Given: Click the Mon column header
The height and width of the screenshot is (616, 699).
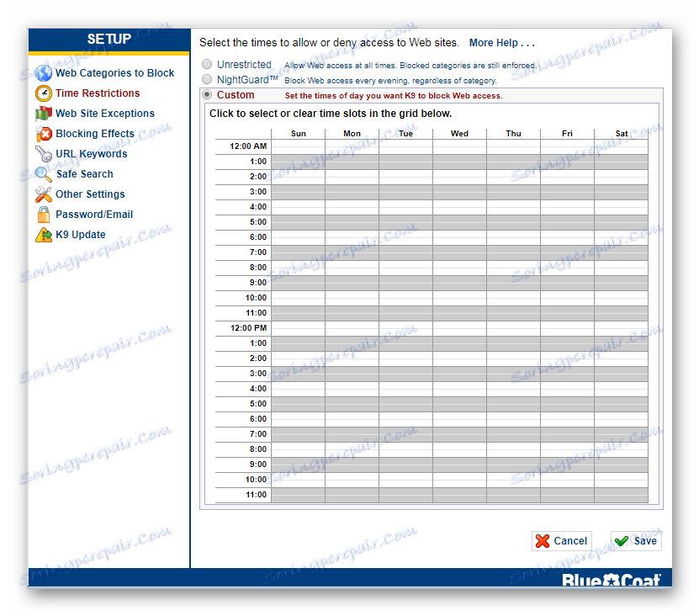Looking at the screenshot, I should click(x=352, y=134).
